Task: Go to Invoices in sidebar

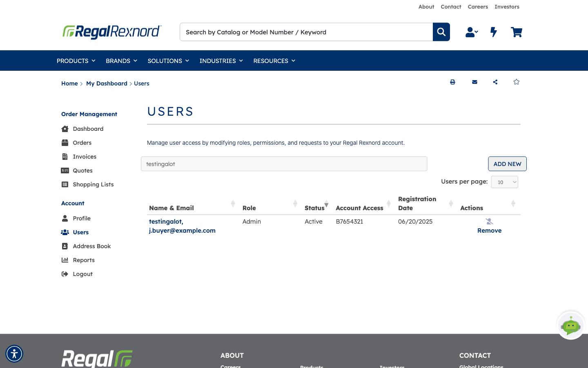Action: (85, 157)
